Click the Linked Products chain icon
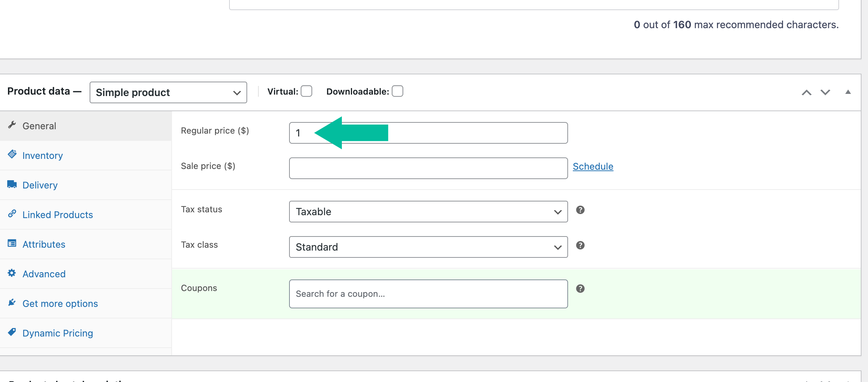The height and width of the screenshot is (382, 868). (x=12, y=214)
